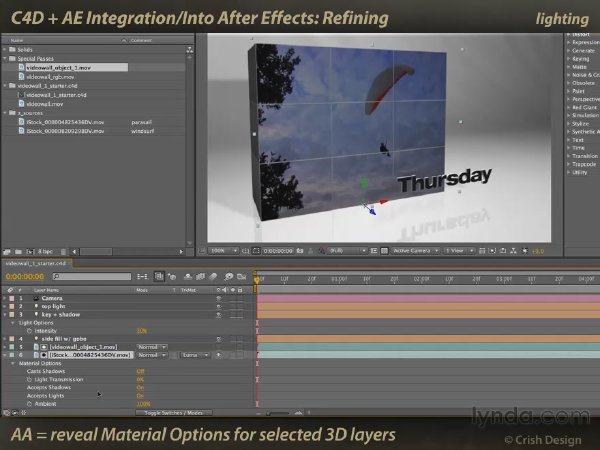Toggle Ambient property stopwatch
600x450 pixels.
[29, 404]
